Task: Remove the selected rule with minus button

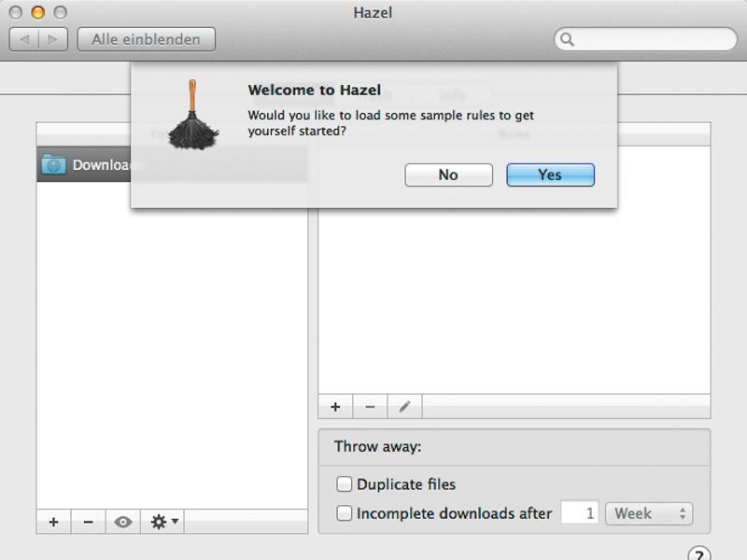Action: click(x=370, y=407)
